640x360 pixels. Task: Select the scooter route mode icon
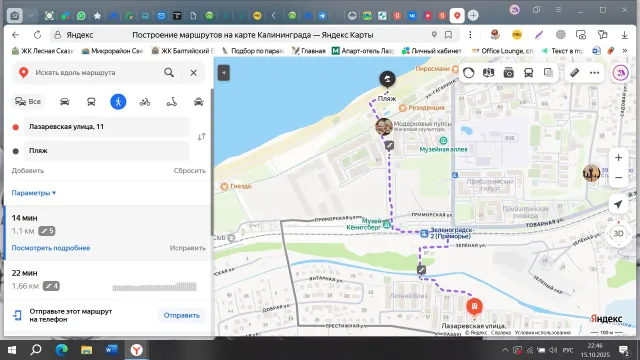[171, 102]
